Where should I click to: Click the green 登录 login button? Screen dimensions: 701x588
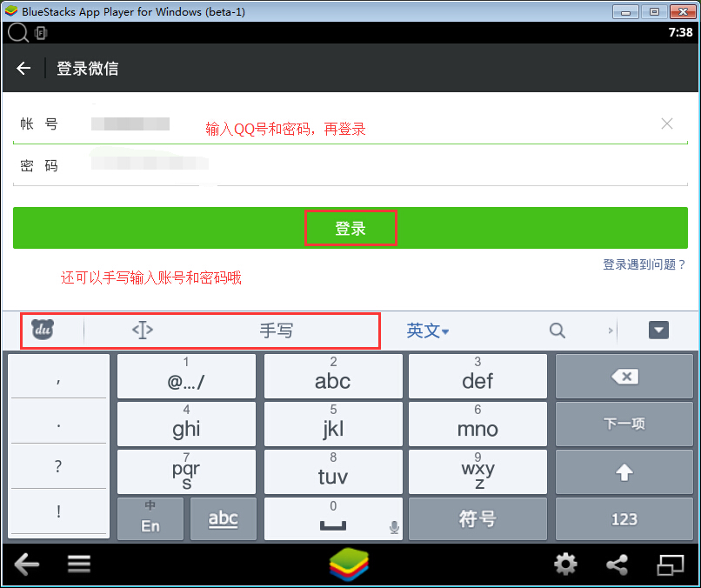(350, 229)
